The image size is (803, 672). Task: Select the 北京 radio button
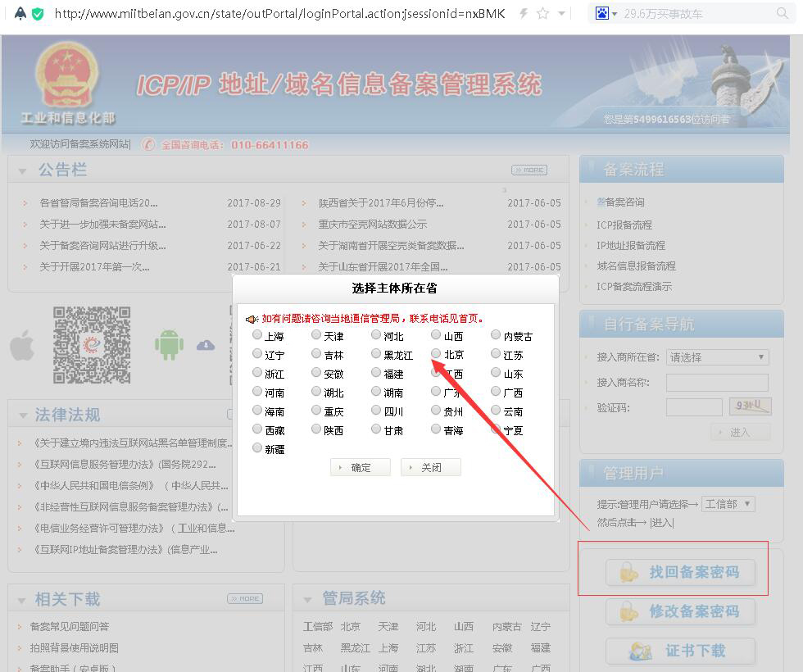pyautogui.click(x=437, y=354)
